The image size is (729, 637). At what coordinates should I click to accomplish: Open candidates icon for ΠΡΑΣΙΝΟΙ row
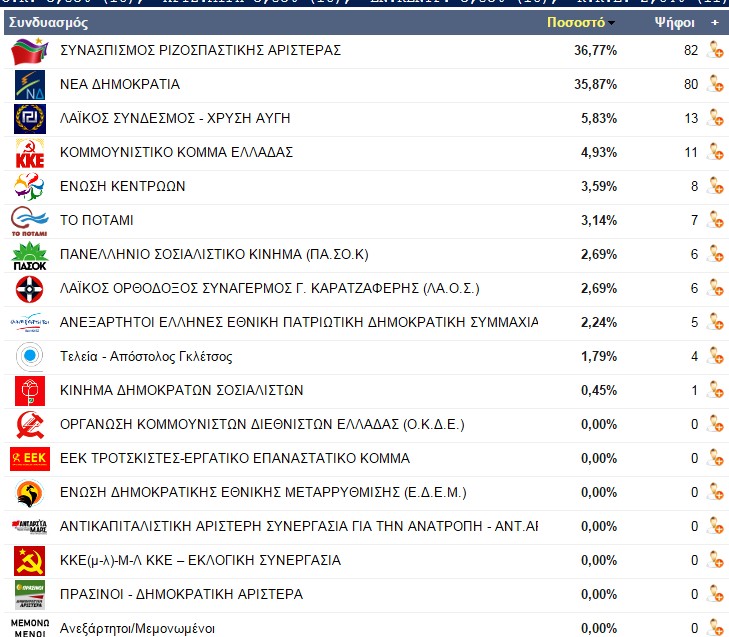[x=715, y=594]
